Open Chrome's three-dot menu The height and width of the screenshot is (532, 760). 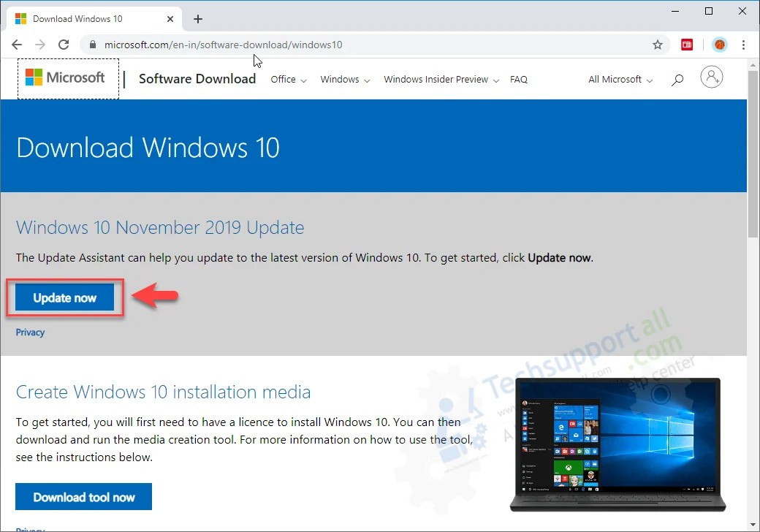(x=743, y=45)
